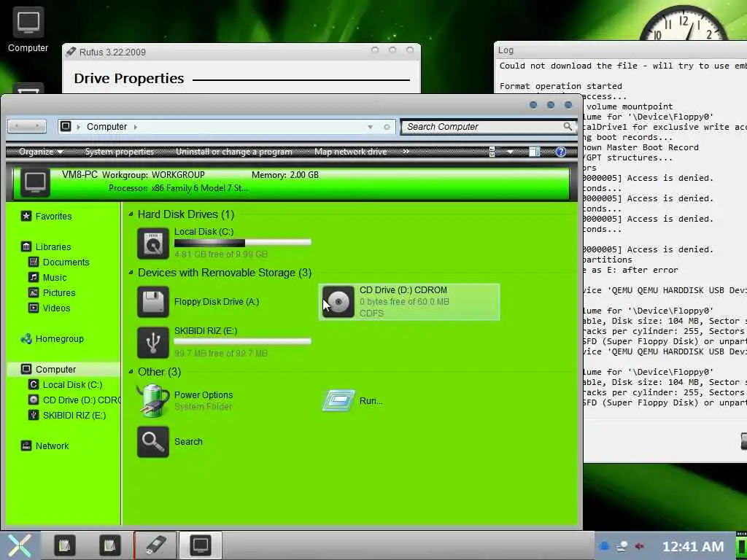
Task: Click the VM8-PC computer name in details pane
Action: 80,175
